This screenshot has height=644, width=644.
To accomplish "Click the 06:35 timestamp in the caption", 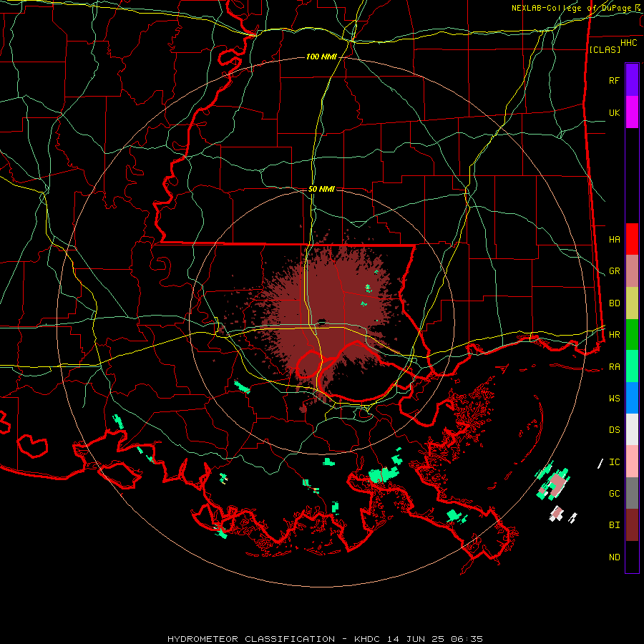I will click(x=468, y=639).
